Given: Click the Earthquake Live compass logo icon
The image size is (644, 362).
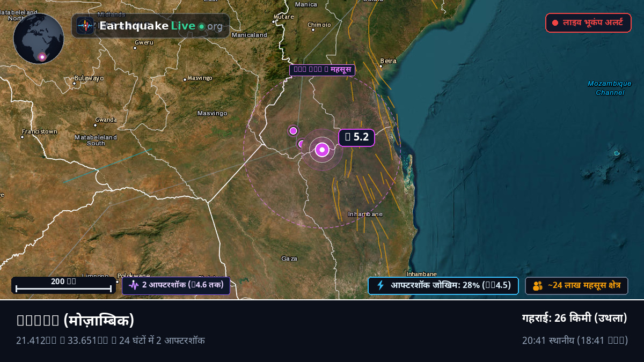Looking at the screenshot, I should click(x=85, y=26).
